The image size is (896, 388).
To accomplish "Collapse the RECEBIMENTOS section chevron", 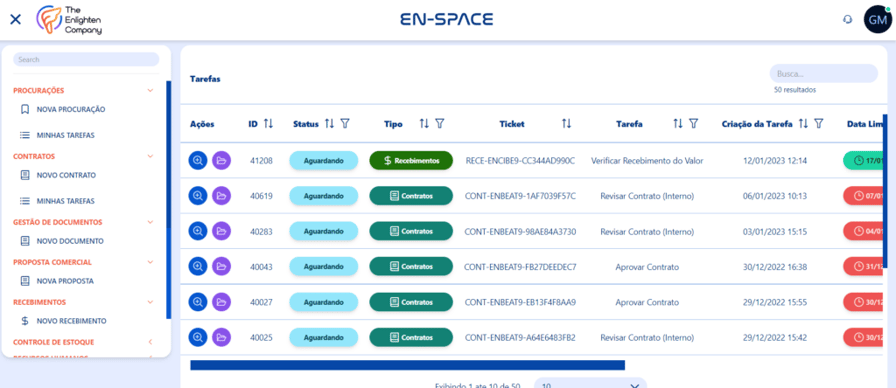I will [150, 302].
